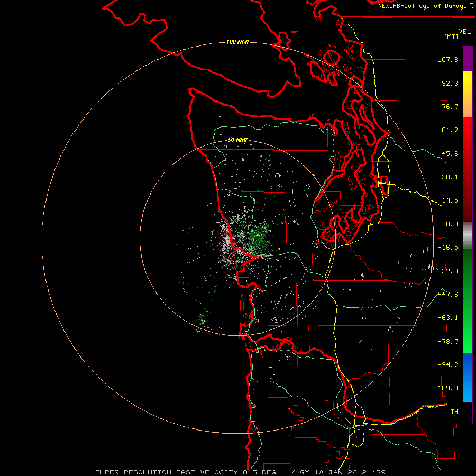This screenshot has height=476, width=476.
Task: Click the VEL legend title
Action: (464, 32)
